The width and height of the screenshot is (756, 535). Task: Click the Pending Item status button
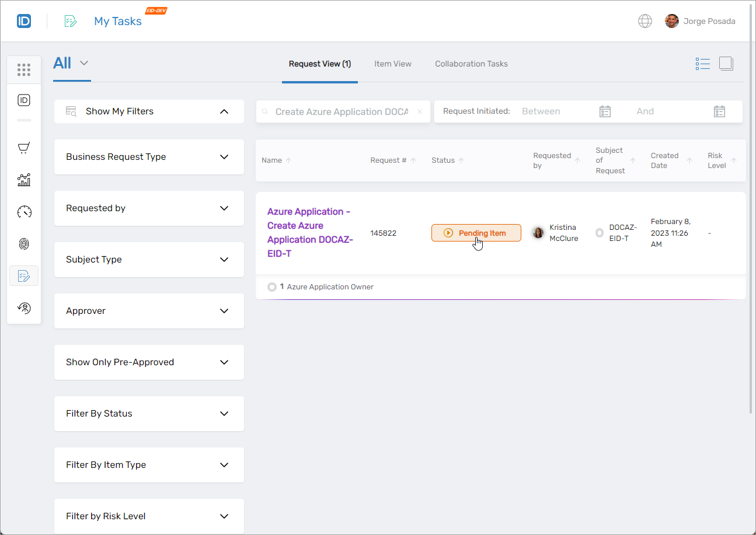click(476, 233)
